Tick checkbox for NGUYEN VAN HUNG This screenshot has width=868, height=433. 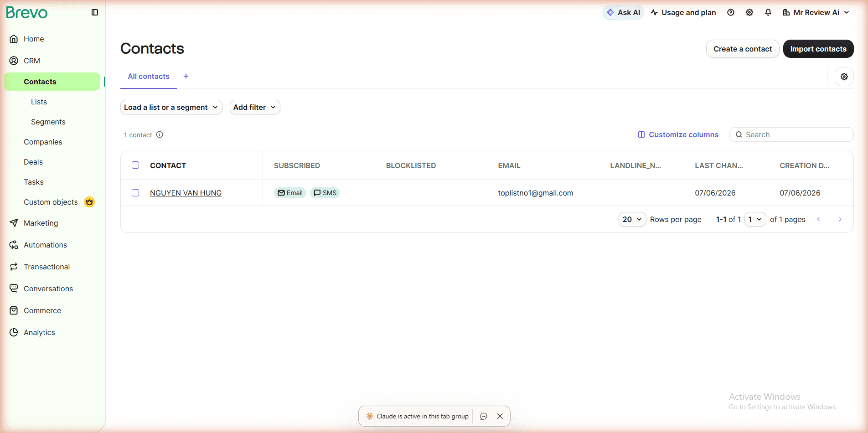point(135,193)
